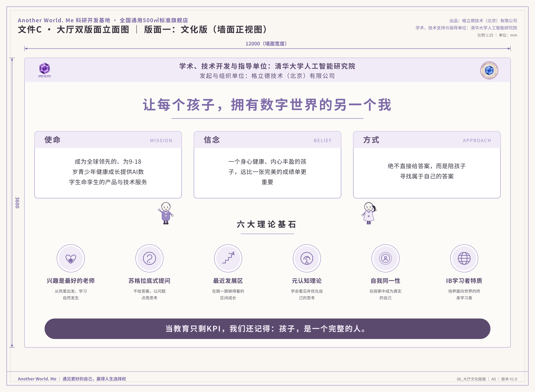Click the APPROACH label
The width and height of the screenshot is (535, 392).
[x=477, y=140]
